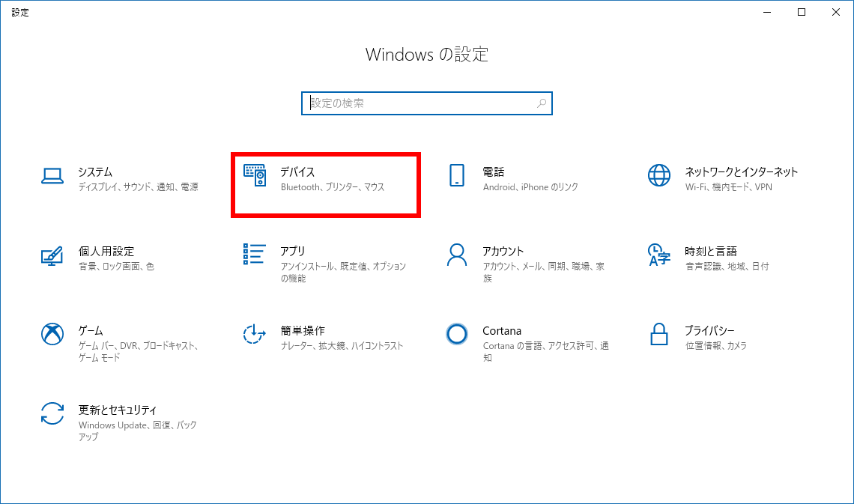Open the 電話 phone icon
Screen dimensions: 854x504
click(456, 175)
